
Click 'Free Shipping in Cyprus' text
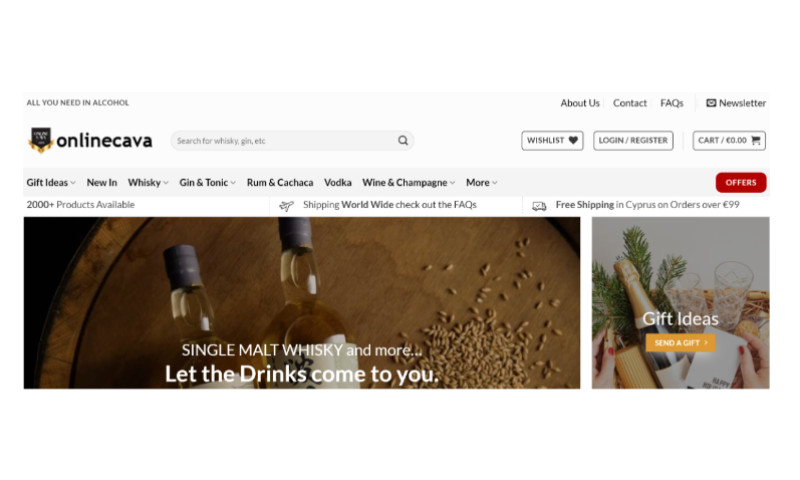[647, 205]
